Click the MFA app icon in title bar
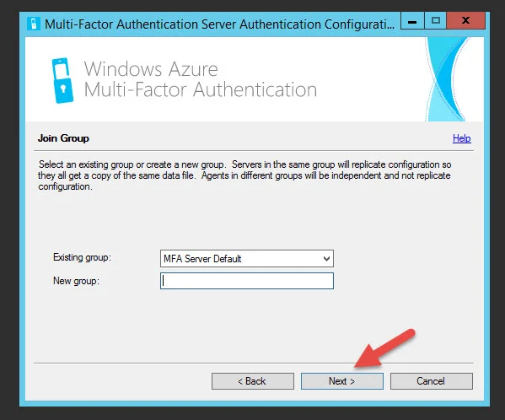This screenshot has height=420, width=505. pos(34,24)
